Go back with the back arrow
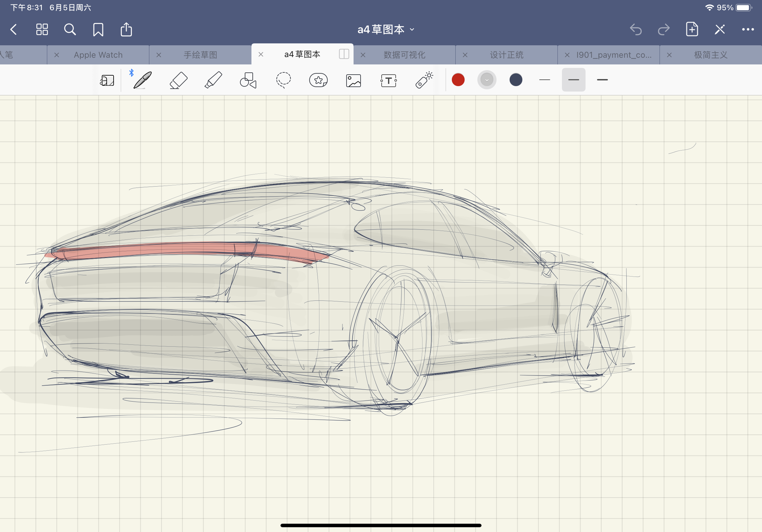The image size is (762, 532). (x=14, y=30)
